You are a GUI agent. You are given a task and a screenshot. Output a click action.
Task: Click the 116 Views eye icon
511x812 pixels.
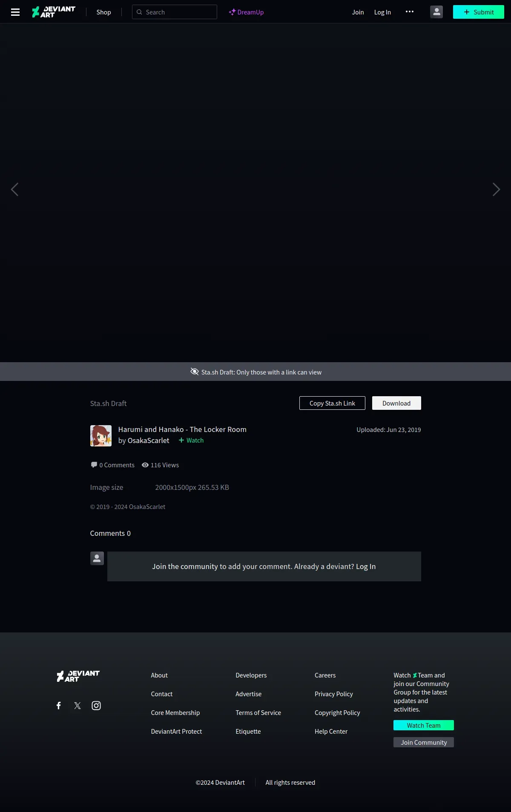(x=145, y=465)
